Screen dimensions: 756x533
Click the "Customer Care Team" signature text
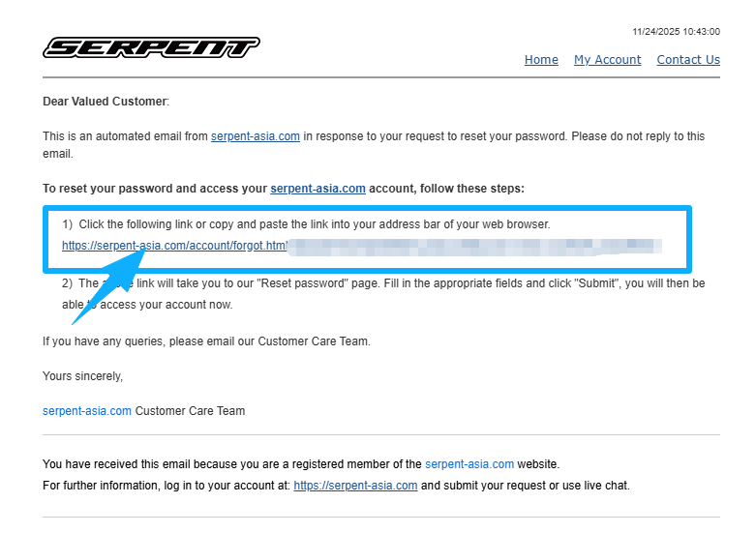190,411
